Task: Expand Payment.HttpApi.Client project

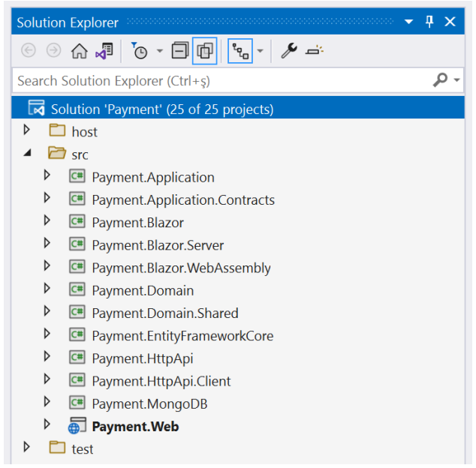Action: point(47,379)
